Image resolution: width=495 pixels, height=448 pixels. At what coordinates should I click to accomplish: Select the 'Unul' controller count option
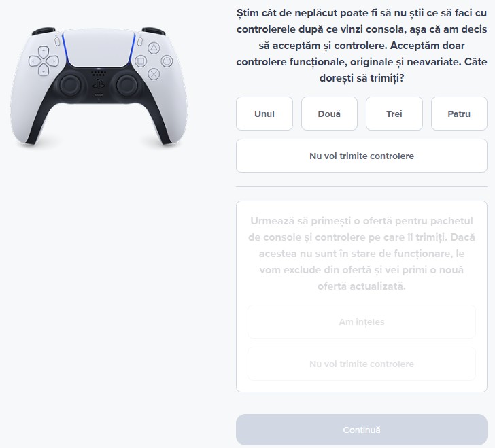264,114
